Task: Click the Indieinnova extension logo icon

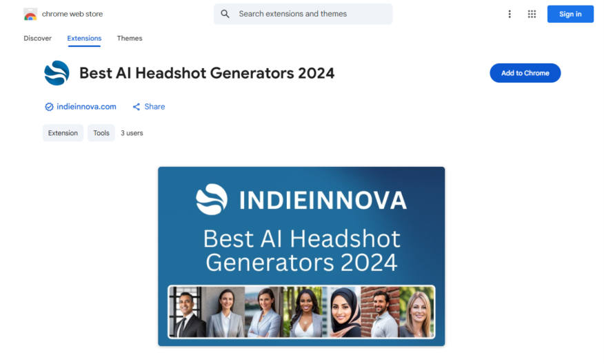Action: tap(57, 73)
